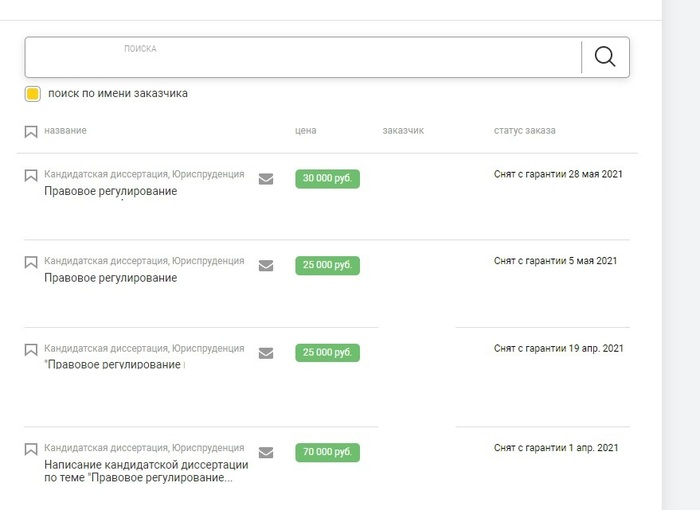Click the green 30 000 руб. price badge
The width and height of the screenshot is (700, 510).
pyautogui.click(x=327, y=179)
